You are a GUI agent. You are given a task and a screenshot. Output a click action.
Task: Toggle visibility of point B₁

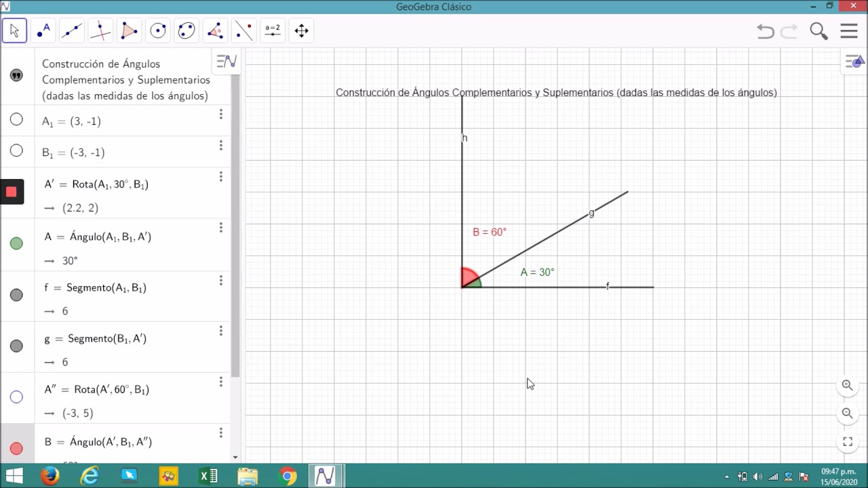(x=16, y=151)
